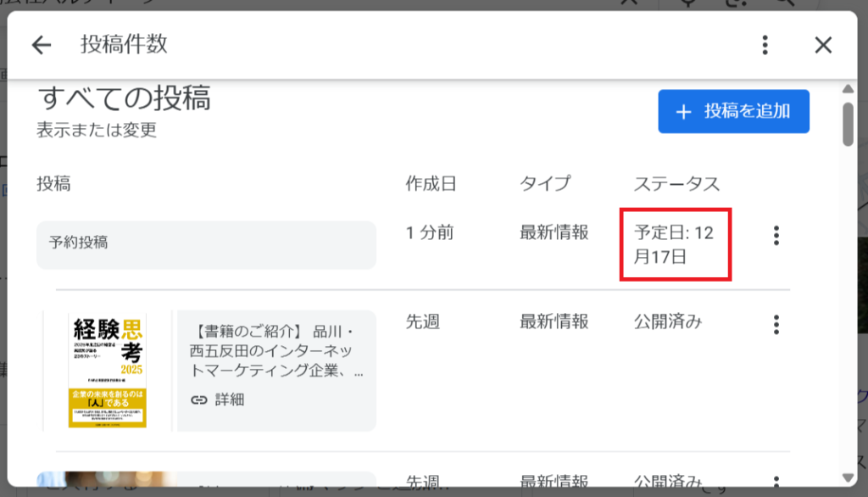The height and width of the screenshot is (497, 868).
Task: Click the 予定日: 12月17日 status
Action: point(675,244)
